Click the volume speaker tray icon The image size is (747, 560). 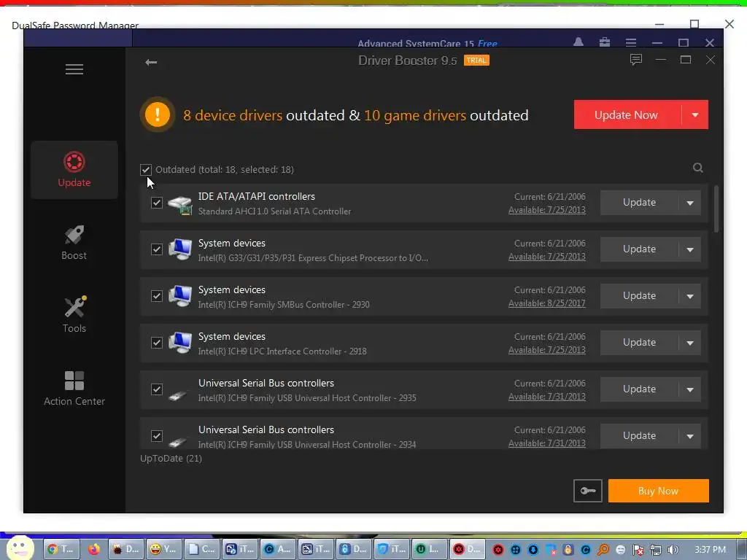point(673,550)
